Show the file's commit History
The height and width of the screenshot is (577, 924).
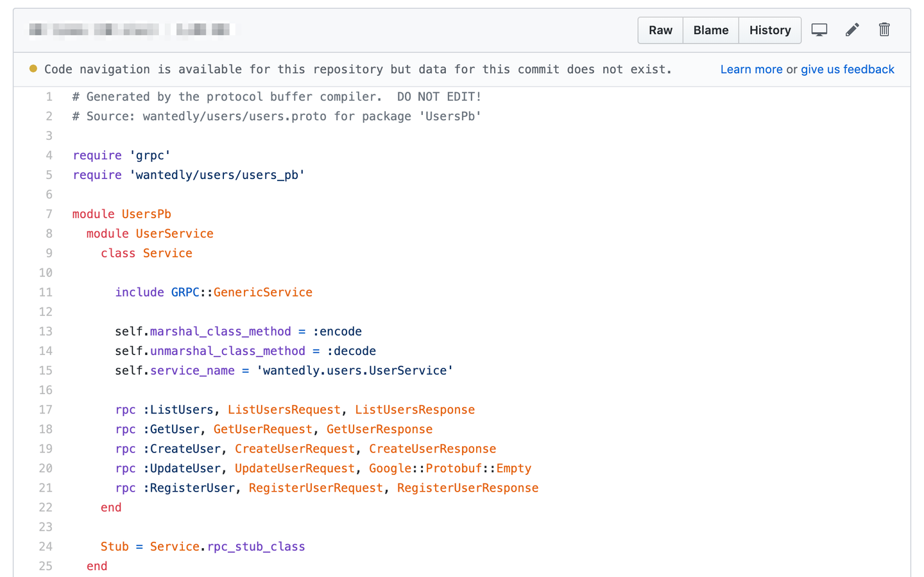(x=769, y=30)
